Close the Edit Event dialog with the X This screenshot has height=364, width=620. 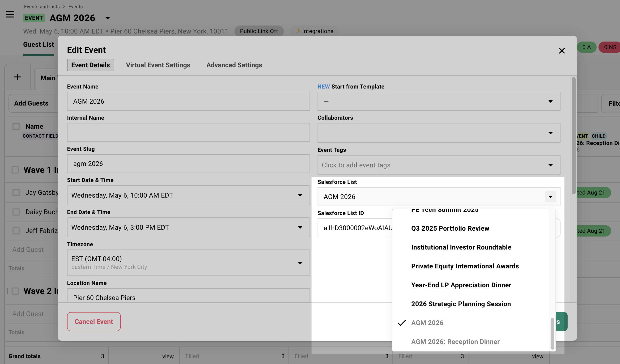tap(562, 51)
